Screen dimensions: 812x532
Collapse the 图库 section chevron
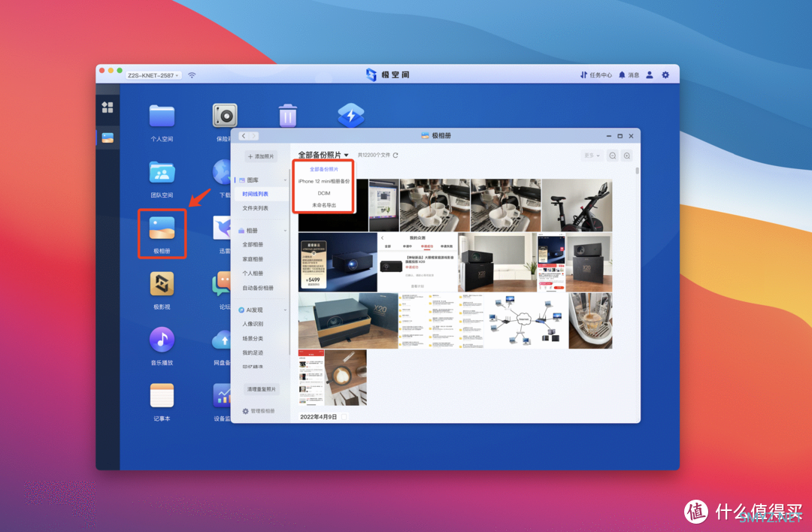coord(286,180)
